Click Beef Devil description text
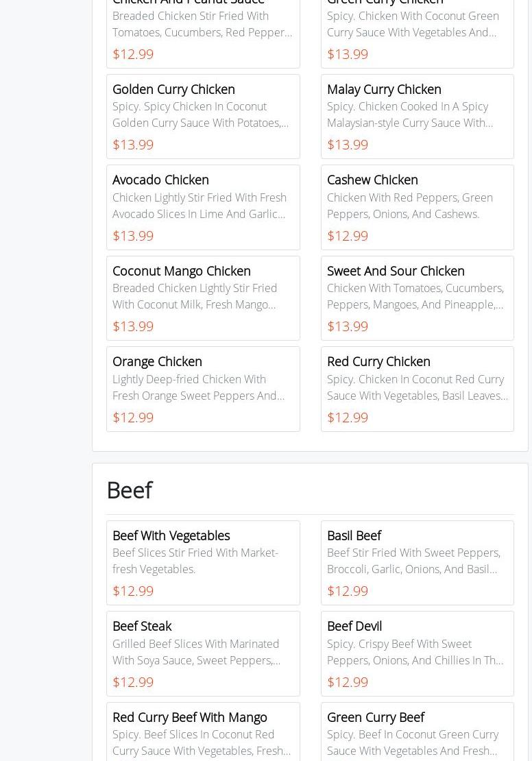The image size is (532, 761). coord(415,652)
